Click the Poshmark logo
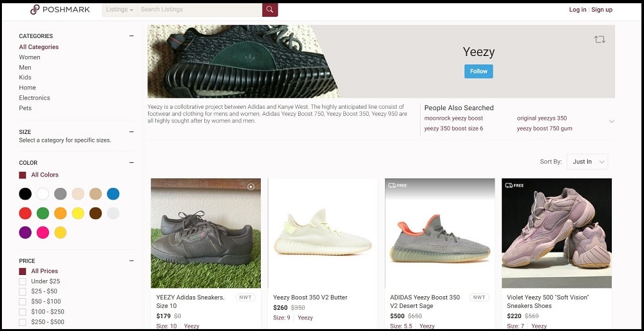 coord(60,10)
